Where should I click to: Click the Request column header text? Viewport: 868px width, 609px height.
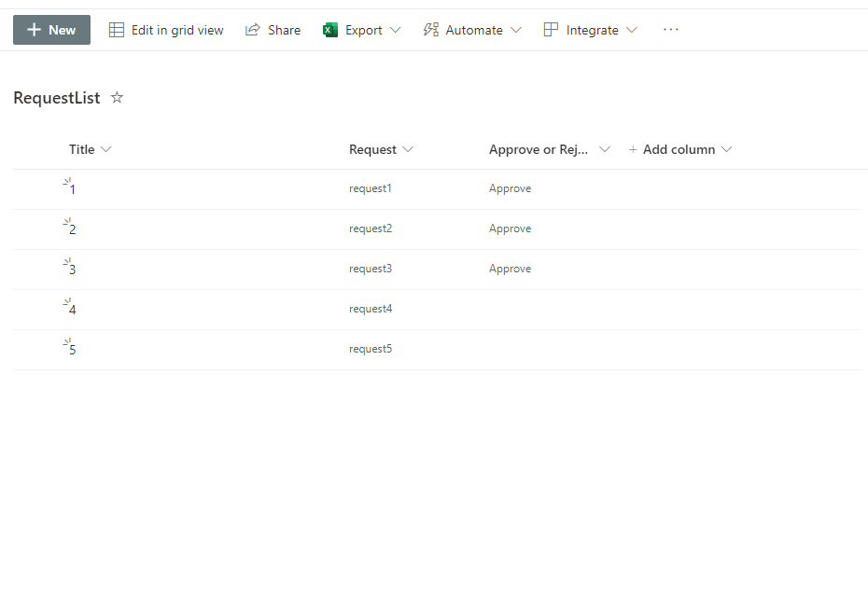click(x=372, y=149)
